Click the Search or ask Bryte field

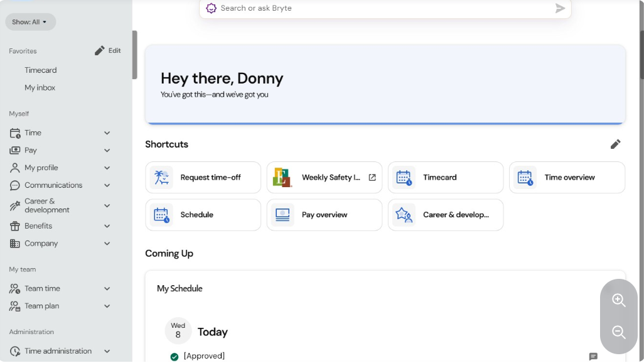pos(385,8)
